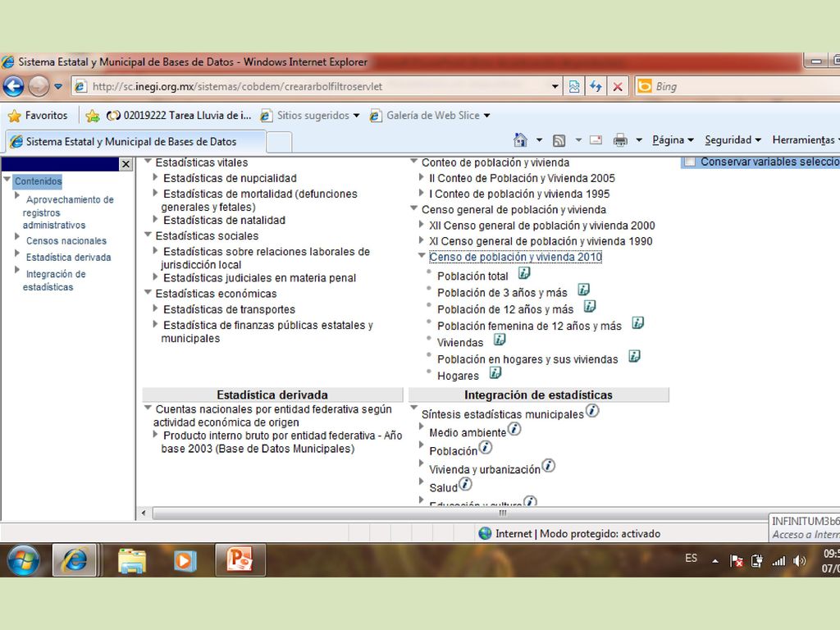The image size is (840, 630).
Task: Click the ES language indicator in taskbar
Action: (x=691, y=558)
